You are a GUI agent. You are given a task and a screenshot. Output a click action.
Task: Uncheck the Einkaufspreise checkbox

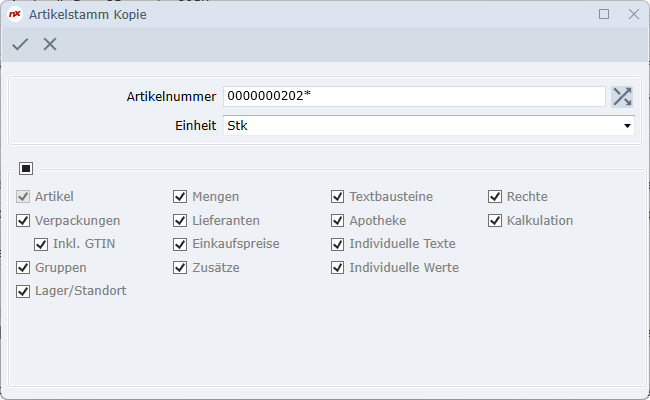180,244
